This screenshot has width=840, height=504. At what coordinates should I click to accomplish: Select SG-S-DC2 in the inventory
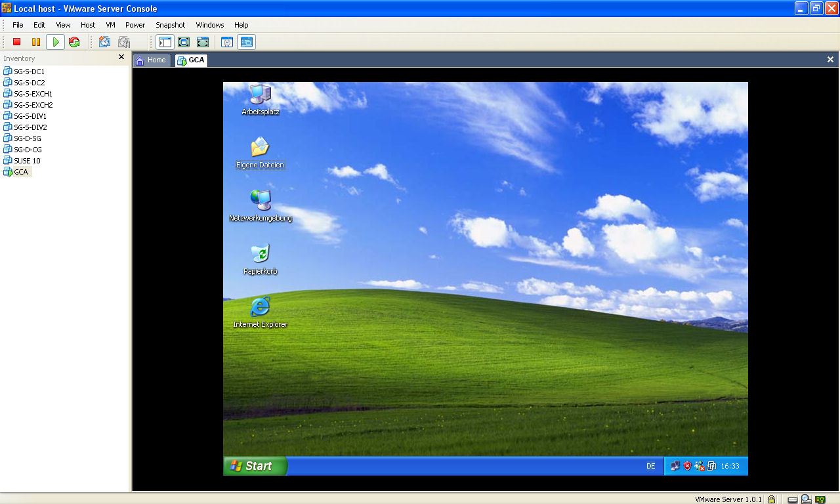point(24,83)
